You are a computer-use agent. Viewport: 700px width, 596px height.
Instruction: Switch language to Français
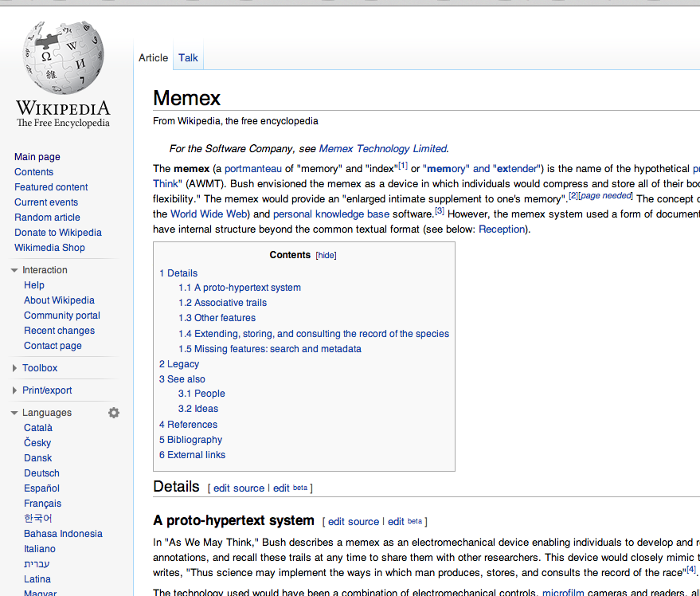coord(42,504)
